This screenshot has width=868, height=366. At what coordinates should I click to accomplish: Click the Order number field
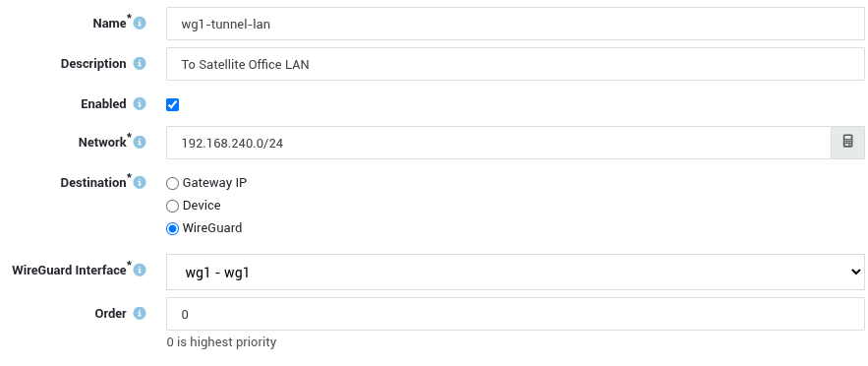pyautogui.click(x=515, y=314)
